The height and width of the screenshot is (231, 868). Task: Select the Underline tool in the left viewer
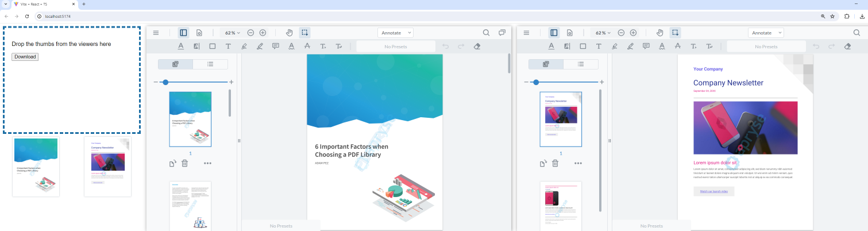pos(181,46)
